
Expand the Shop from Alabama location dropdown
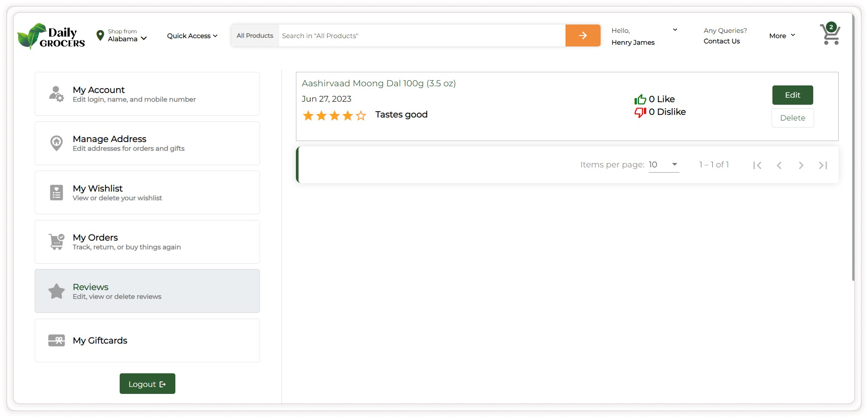pyautogui.click(x=122, y=36)
